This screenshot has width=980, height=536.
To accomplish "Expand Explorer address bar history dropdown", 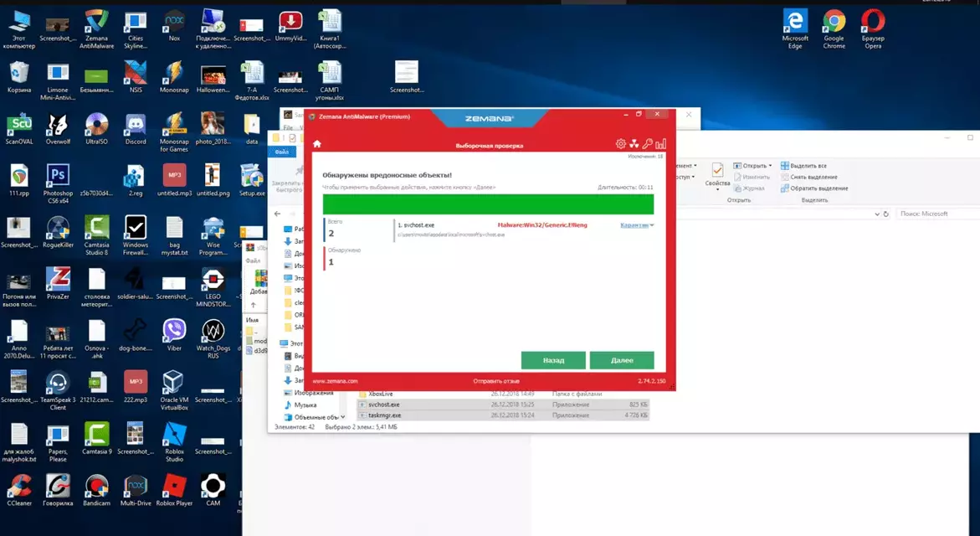I will (876, 214).
